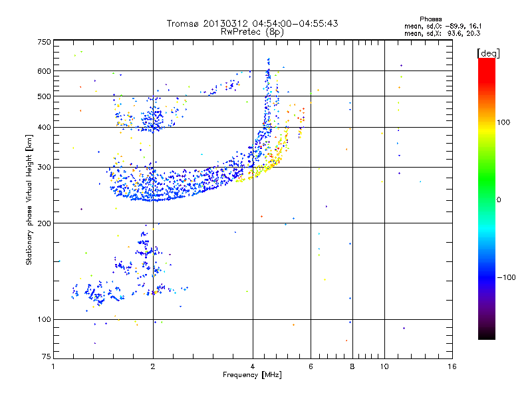Viewport: 532px width, 399px height.
Task: Click the '[deg]' colorbar unit label
Action: click(488, 53)
